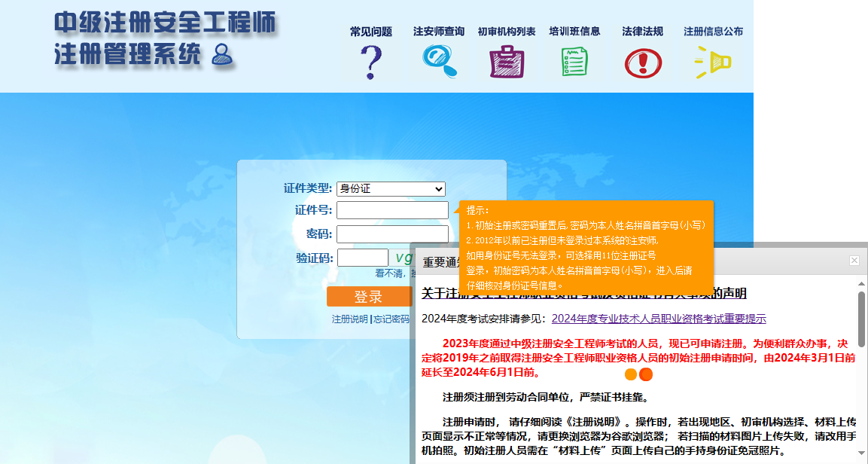
Task: Refresh the captcha image next to 验证码
Action: click(x=403, y=258)
